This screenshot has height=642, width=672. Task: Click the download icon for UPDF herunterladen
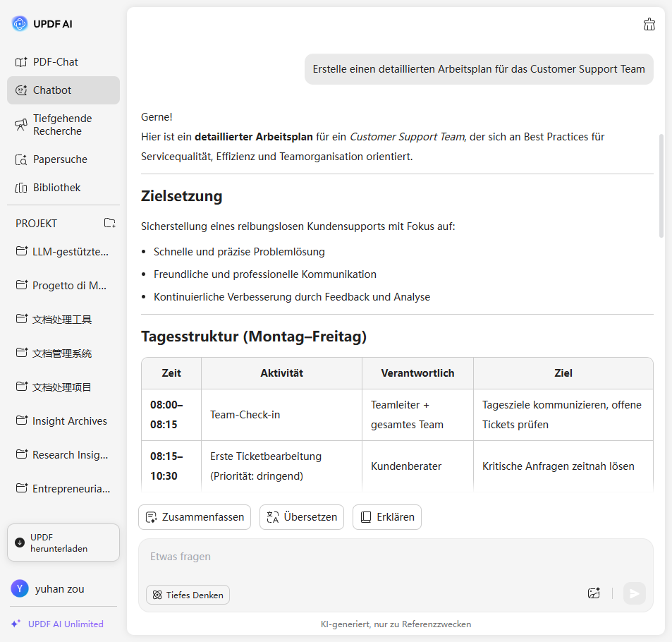click(x=20, y=543)
